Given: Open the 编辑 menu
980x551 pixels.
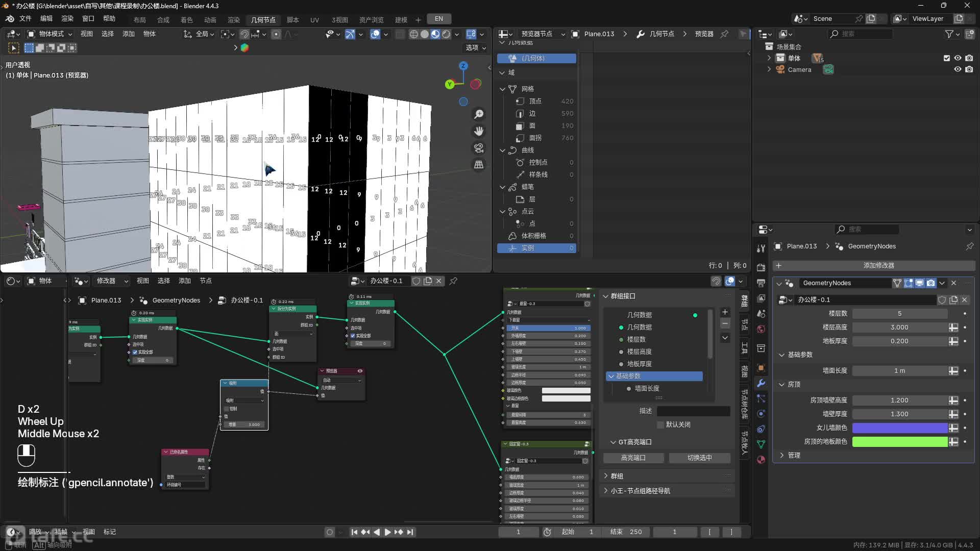Looking at the screenshot, I should (x=46, y=19).
